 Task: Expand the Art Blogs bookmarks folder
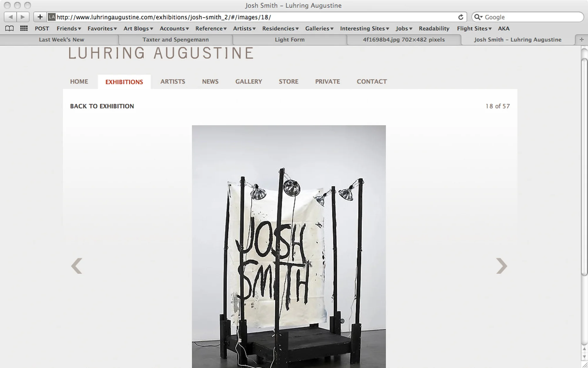click(x=138, y=29)
